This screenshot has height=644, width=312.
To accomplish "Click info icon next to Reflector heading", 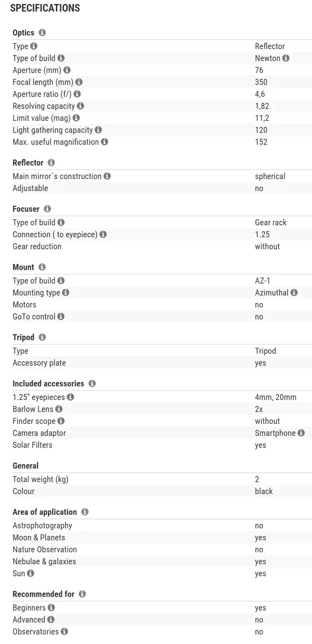I will click(x=51, y=163).
